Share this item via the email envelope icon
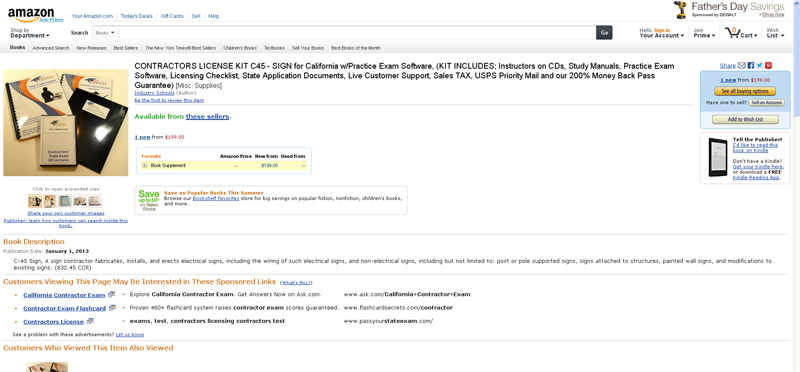The width and height of the screenshot is (800, 372). pyautogui.click(x=742, y=65)
